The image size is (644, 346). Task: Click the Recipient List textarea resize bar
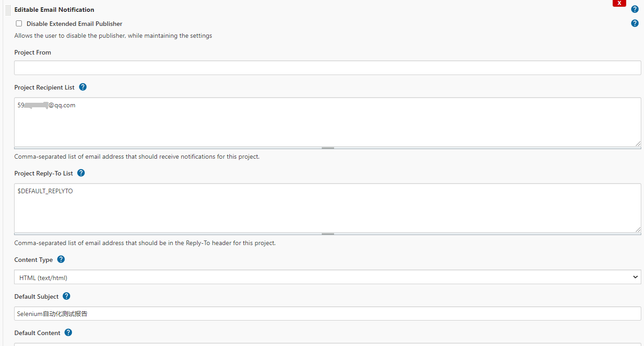point(328,148)
